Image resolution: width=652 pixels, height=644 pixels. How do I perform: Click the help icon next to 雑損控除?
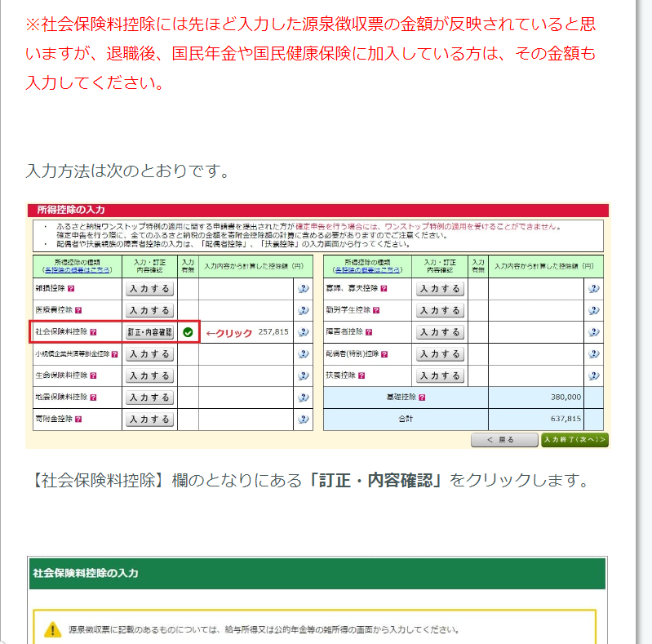click(71, 288)
